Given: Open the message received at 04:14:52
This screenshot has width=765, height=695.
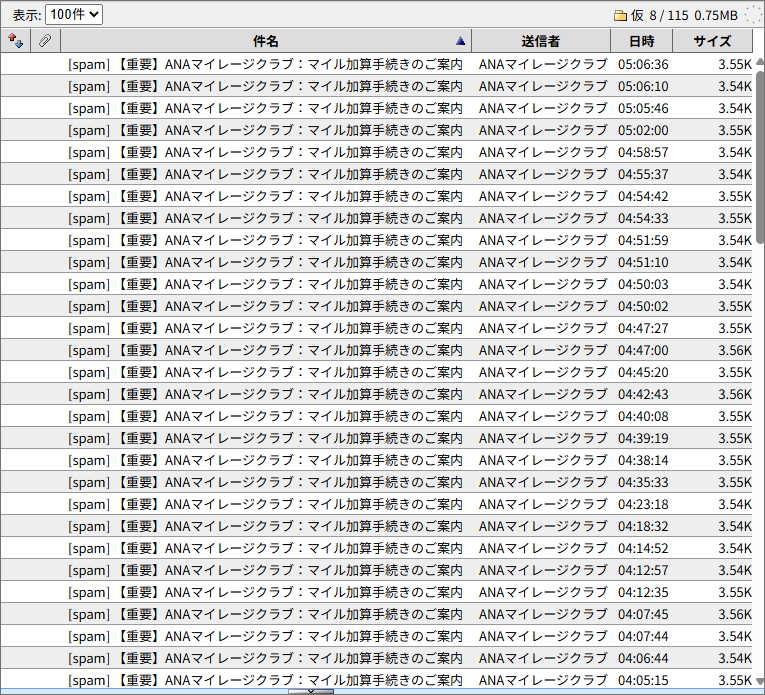Looking at the screenshot, I should [376, 548].
